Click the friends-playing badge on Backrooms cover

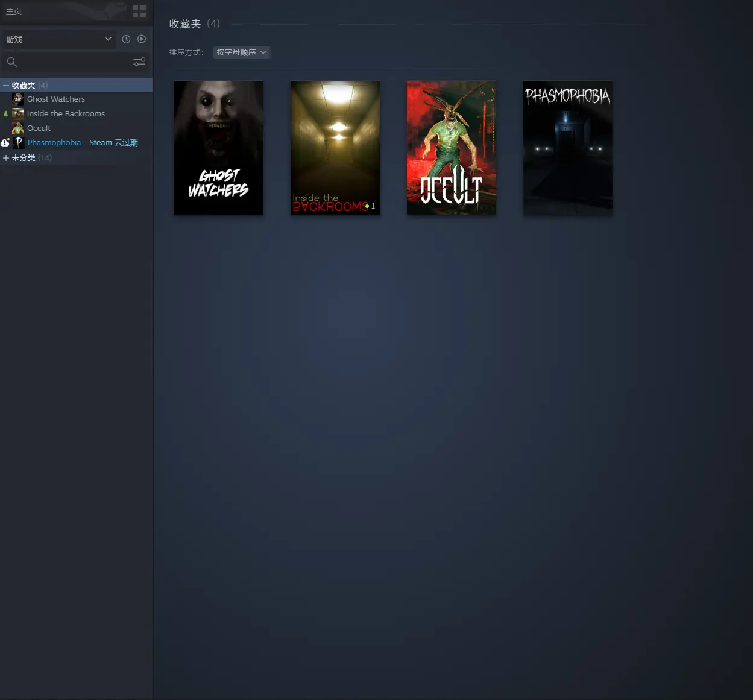370,206
